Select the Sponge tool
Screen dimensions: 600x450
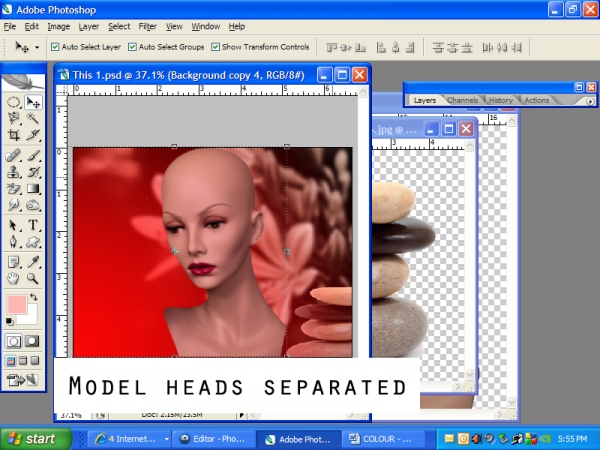(x=33, y=205)
